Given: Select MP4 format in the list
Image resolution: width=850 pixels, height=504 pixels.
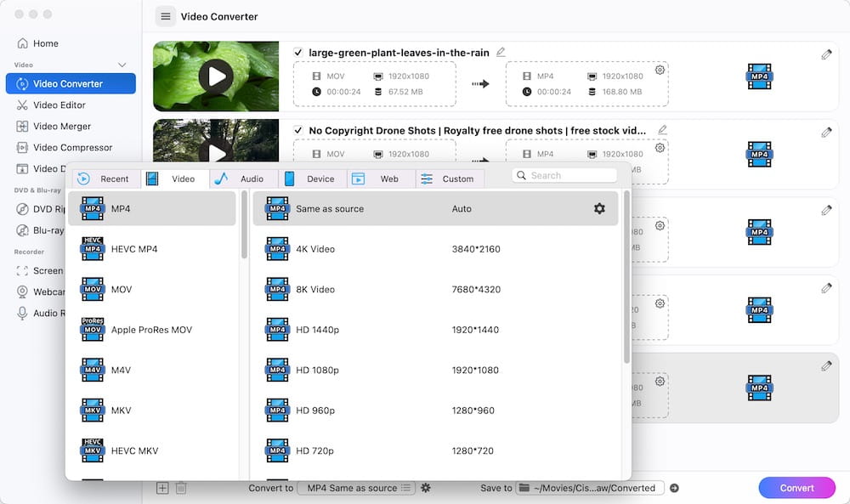Looking at the screenshot, I should 152,208.
